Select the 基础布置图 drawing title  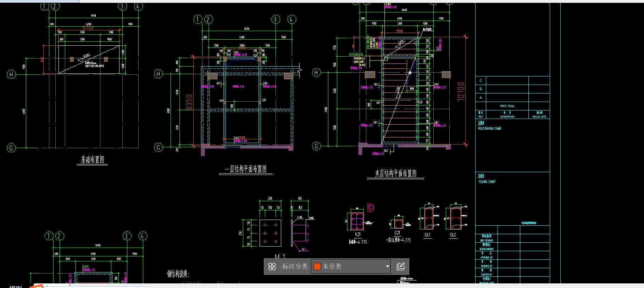point(92,160)
